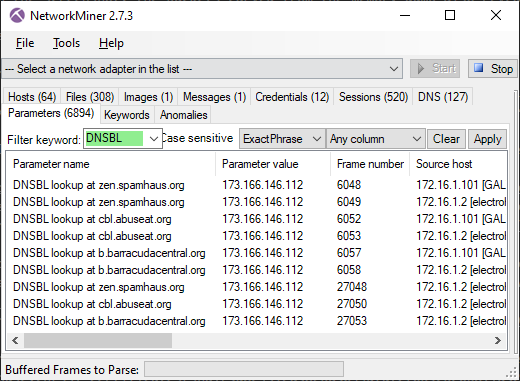The image size is (520, 381).
Task: Select zen.spamhaus.org row with frame 6049
Action: tap(257, 202)
